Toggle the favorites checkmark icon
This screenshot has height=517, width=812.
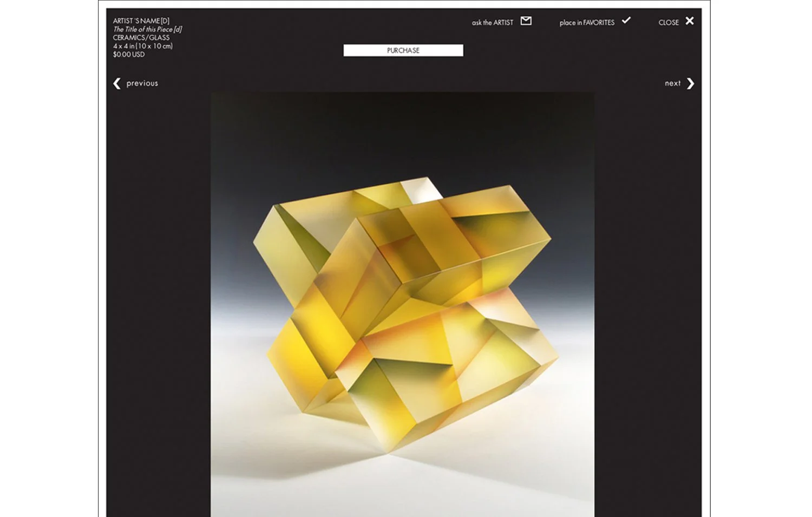pos(626,21)
